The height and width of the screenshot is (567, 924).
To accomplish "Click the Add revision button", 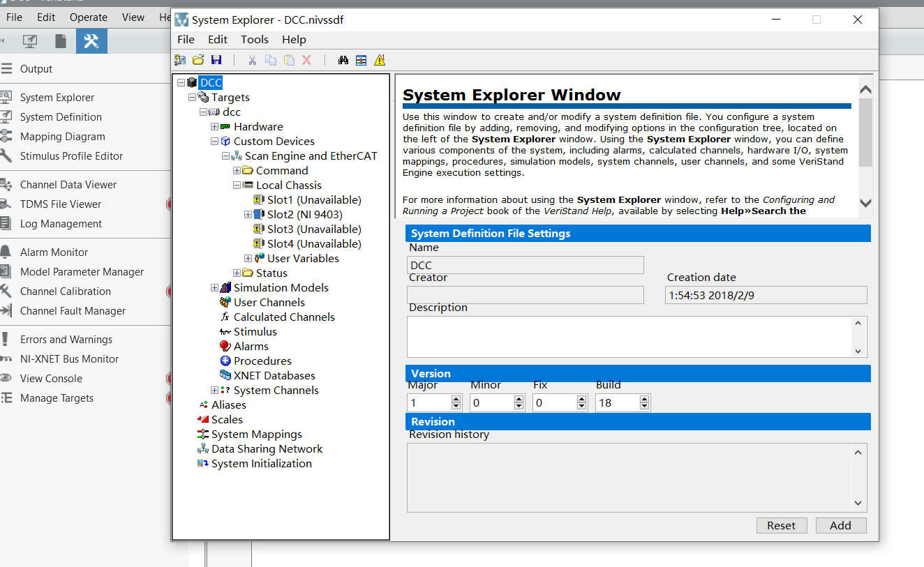I will point(841,525).
